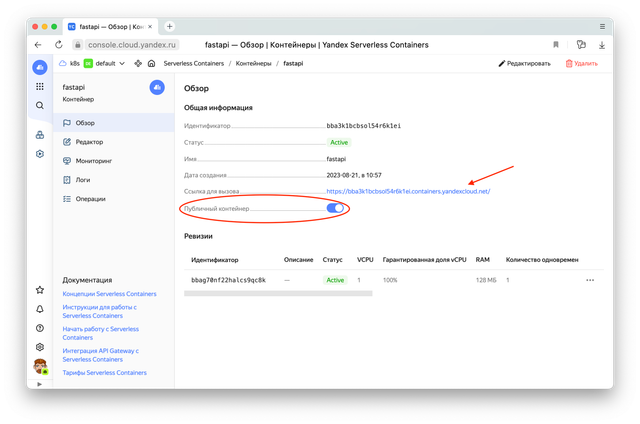Click the browser downloads icon
The image size is (640, 424).
[602, 44]
